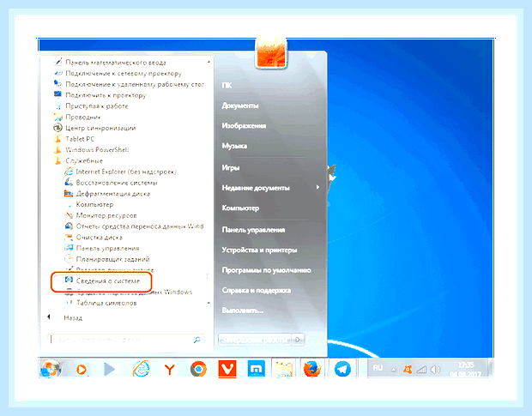Open the Explorer folder taskbar icon

284,369
